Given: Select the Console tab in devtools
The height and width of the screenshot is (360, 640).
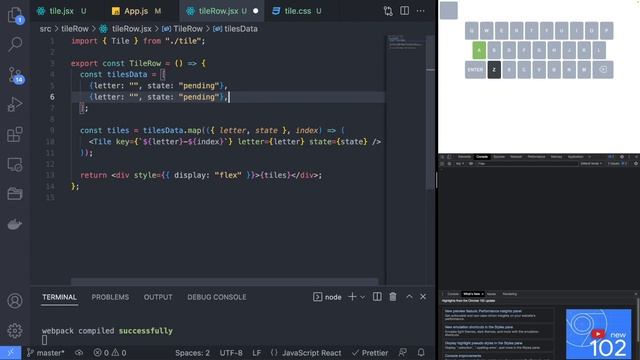Looking at the screenshot, I should click(482, 157).
